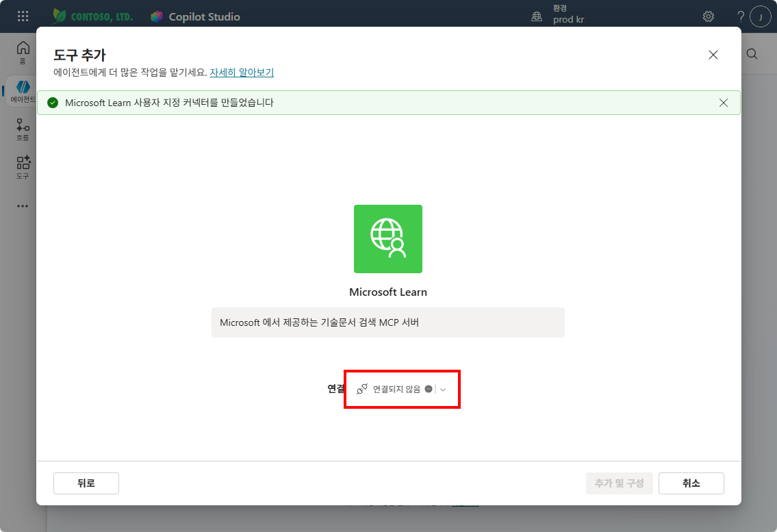The width and height of the screenshot is (777, 532).
Task: Click the '연결' label text
Action: 336,389
